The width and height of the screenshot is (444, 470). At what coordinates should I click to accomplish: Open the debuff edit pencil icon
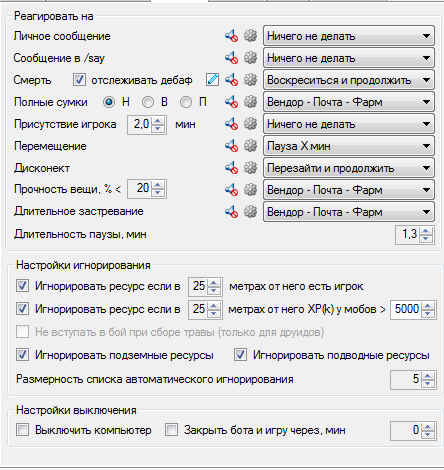212,80
